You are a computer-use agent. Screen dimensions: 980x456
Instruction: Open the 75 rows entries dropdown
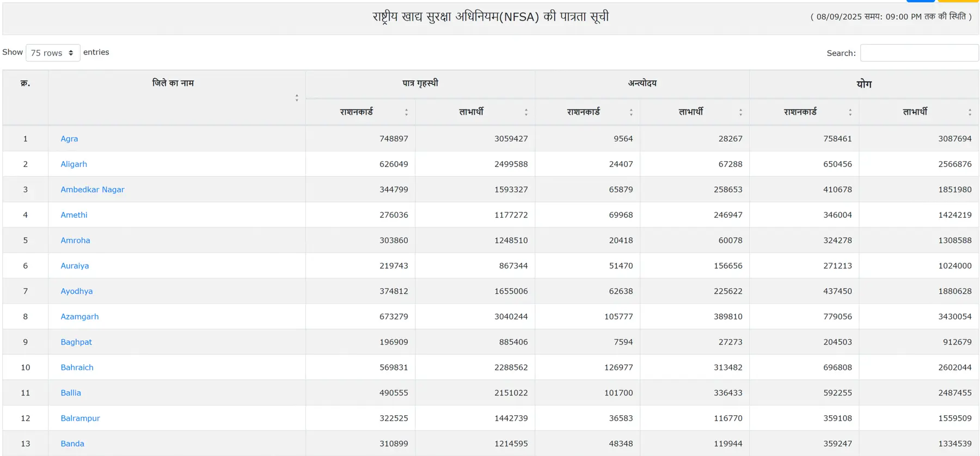pos(53,53)
